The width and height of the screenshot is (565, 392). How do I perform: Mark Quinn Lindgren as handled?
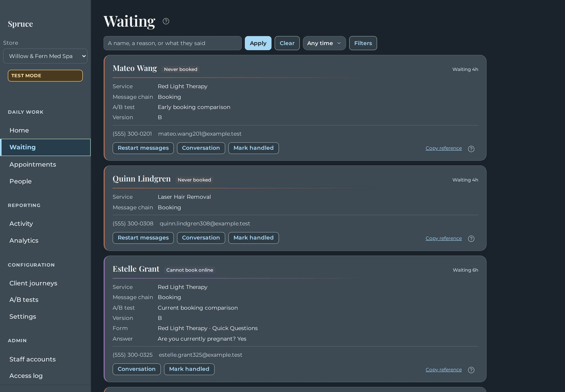[x=253, y=238]
